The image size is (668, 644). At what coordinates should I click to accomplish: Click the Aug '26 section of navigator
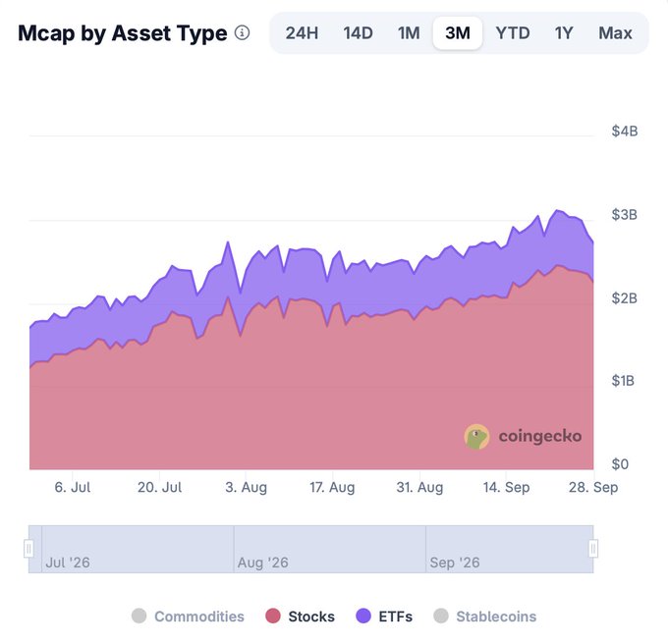pos(330,549)
